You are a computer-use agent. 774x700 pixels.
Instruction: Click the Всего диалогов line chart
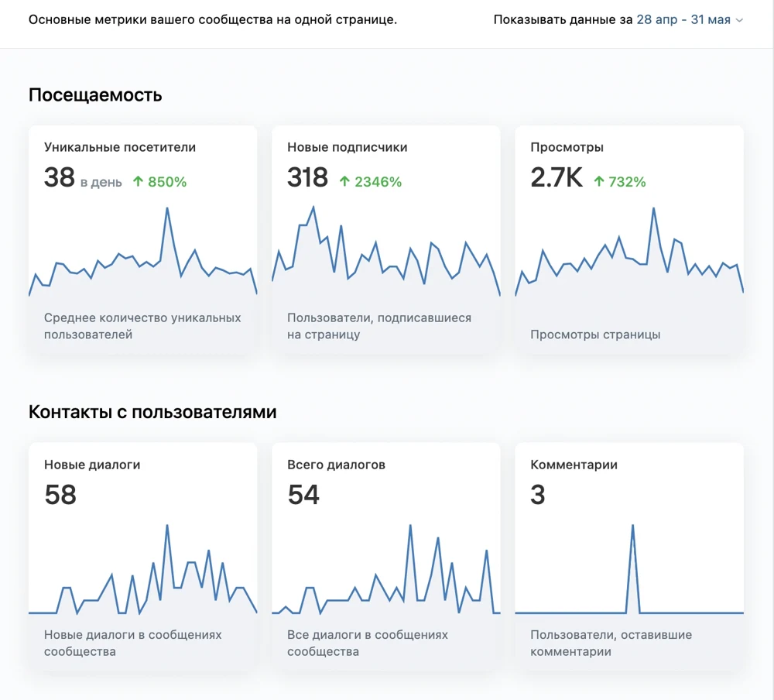point(386,570)
